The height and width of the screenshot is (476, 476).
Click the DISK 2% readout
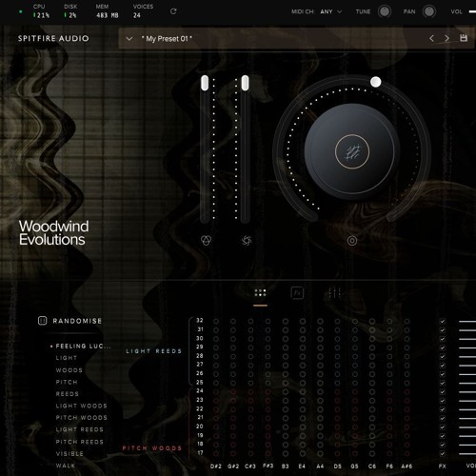[x=70, y=11]
